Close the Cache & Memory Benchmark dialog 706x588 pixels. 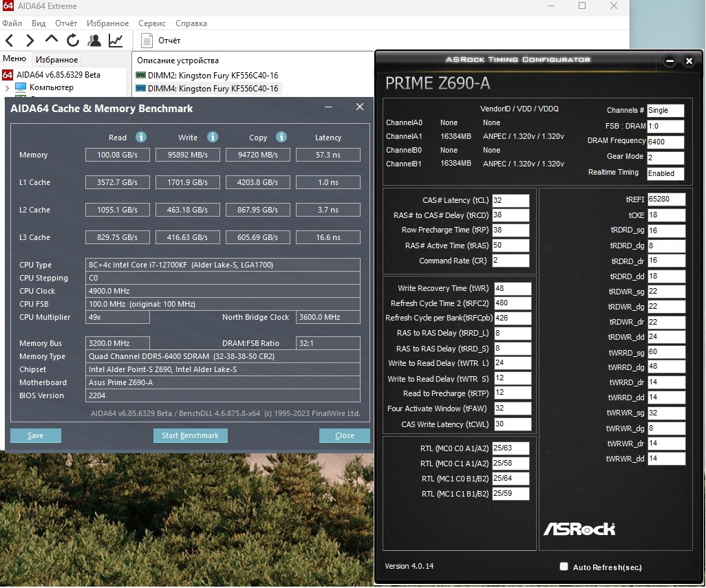tap(360, 107)
